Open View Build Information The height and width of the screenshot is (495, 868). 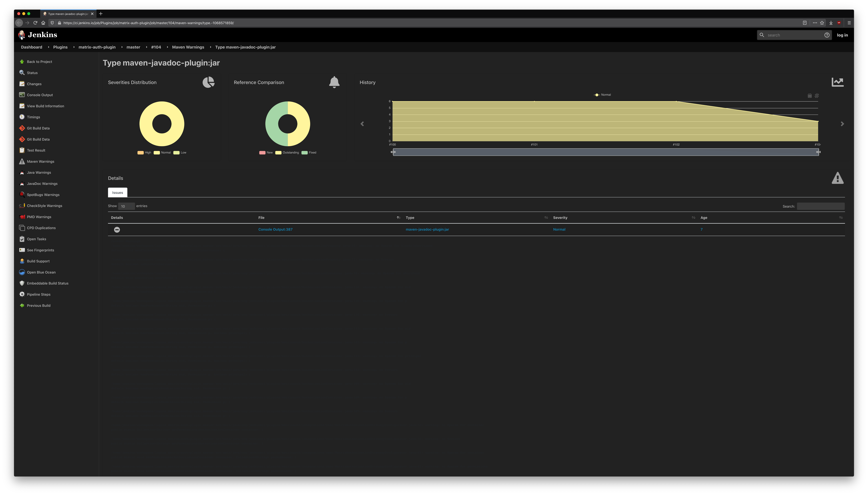point(45,106)
